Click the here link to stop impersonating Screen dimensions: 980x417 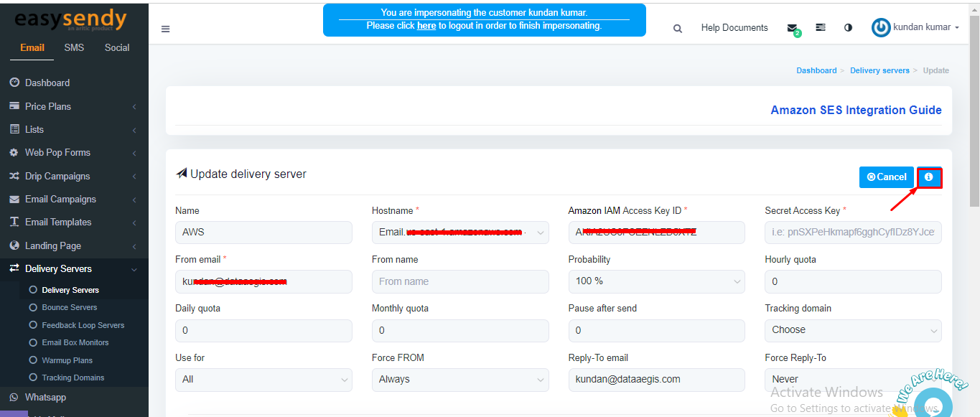(426, 25)
